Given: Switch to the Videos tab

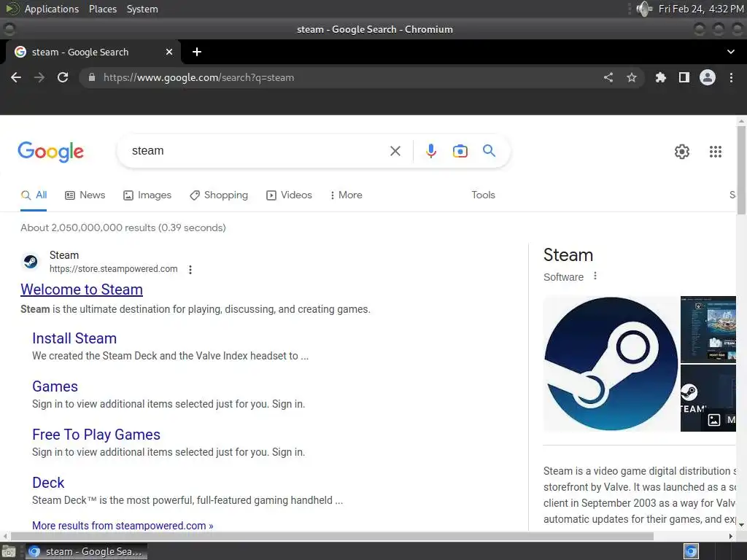Looking at the screenshot, I should (x=289, y=195).
